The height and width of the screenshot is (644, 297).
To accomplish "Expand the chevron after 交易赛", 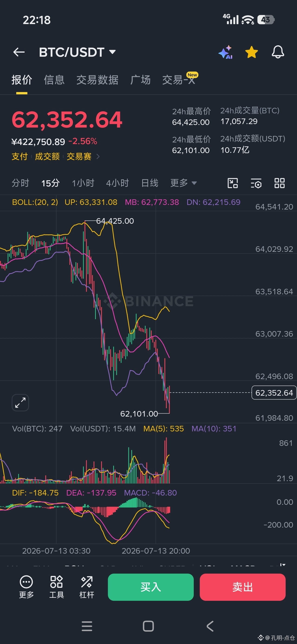I will 98,157.
